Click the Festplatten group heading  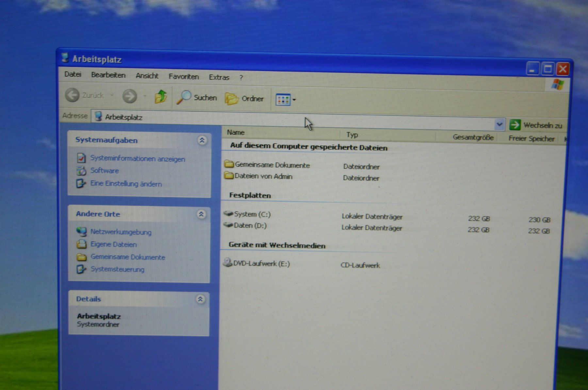250,195
